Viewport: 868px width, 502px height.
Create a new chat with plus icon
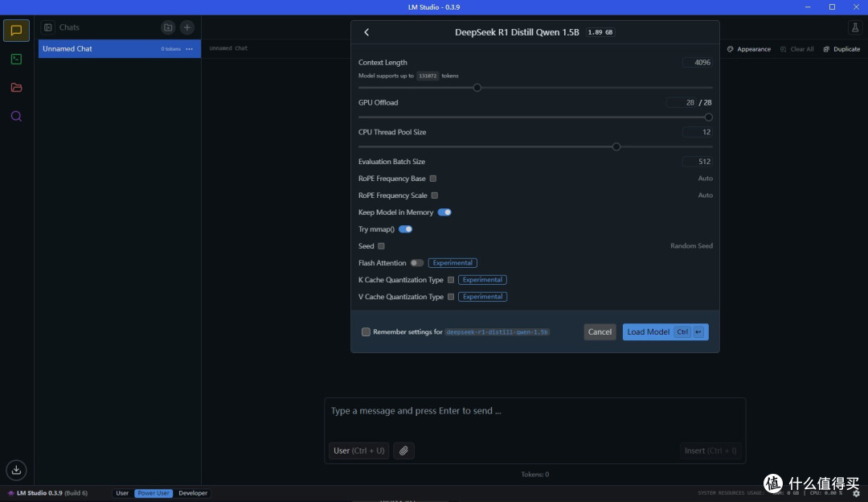point(186,27)
